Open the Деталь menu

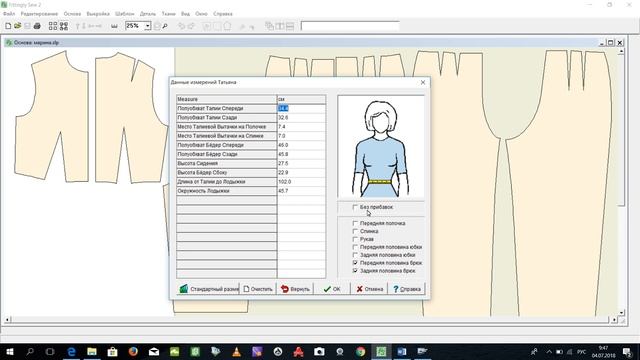[x=148, y=14]
